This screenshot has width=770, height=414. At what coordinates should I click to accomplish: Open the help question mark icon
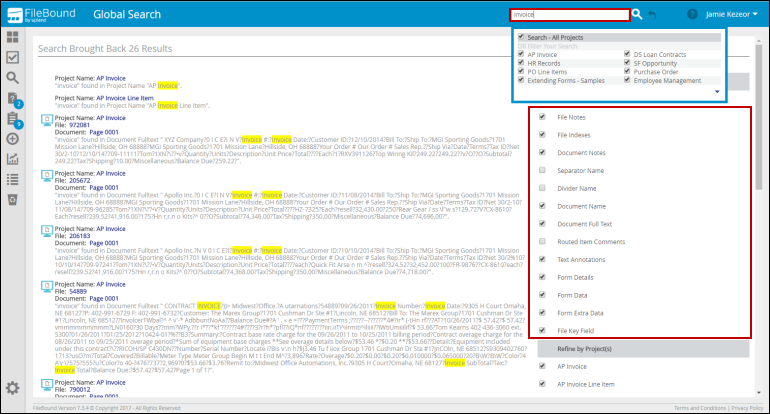pos(692,14)
